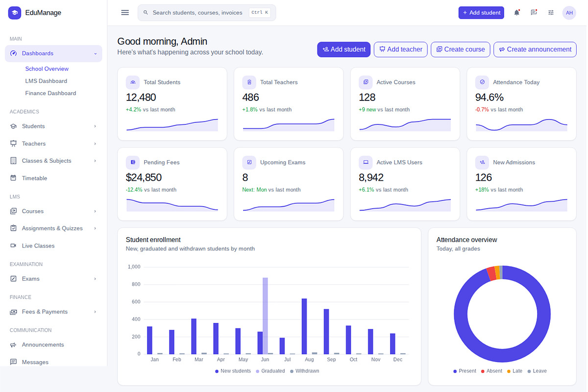
Task: Open School Overview dashboard
Action: (47, 69)
